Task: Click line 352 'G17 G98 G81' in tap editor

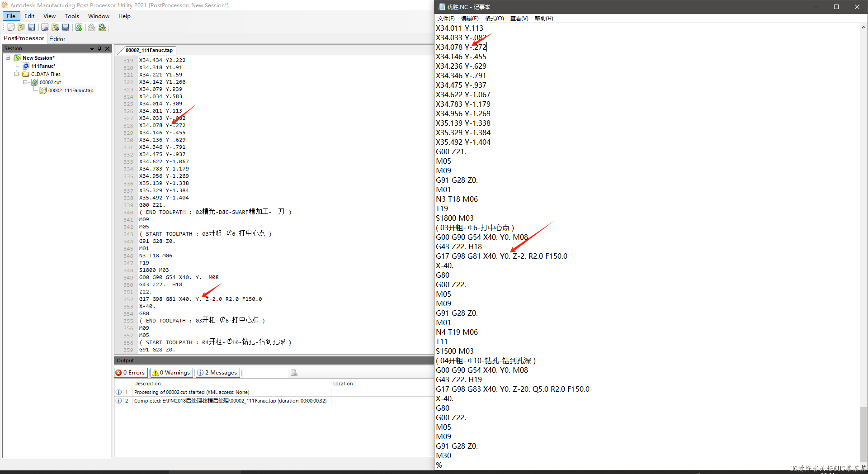Action: click(200, 299)
